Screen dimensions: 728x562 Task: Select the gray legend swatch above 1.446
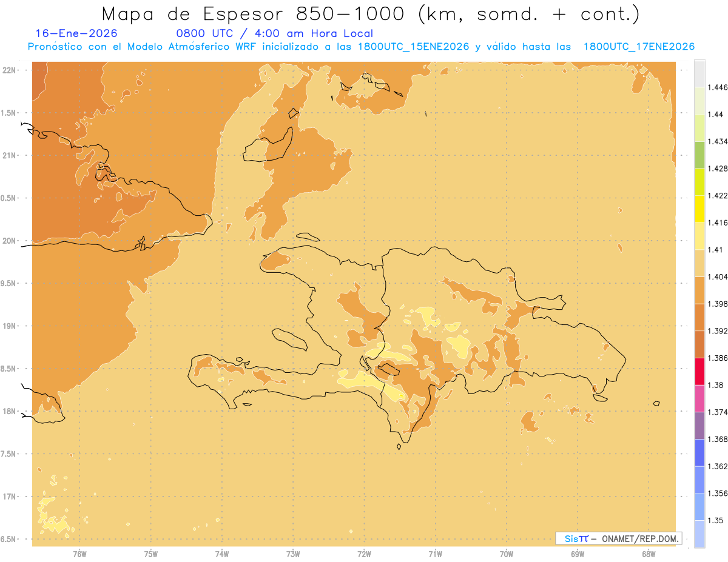[699, 73]
